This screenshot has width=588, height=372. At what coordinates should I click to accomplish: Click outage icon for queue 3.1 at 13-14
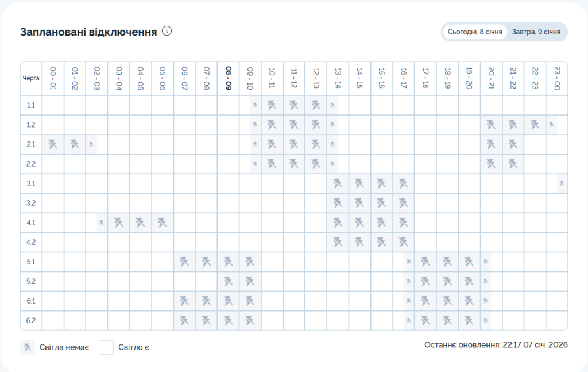pos(338,183)
